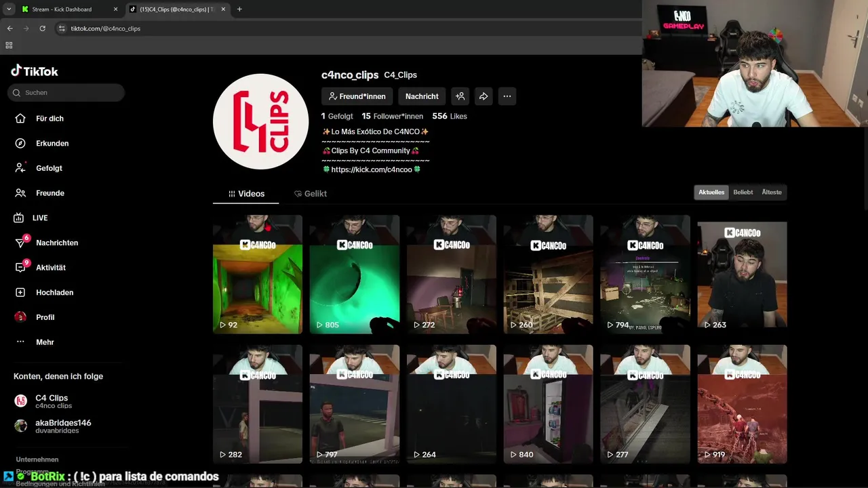Open the video with 277 views

pyautogui.click(x=645, y=404)
